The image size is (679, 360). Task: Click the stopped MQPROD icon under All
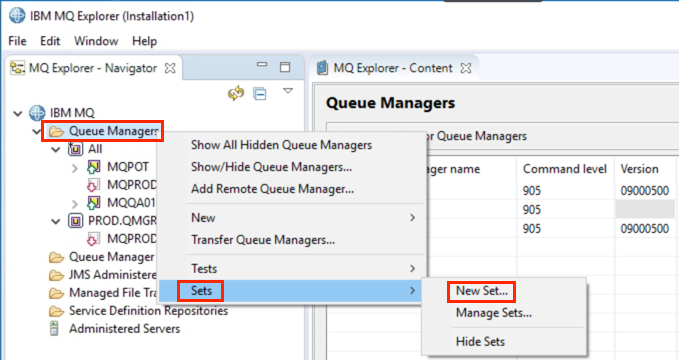pos(93,185)
